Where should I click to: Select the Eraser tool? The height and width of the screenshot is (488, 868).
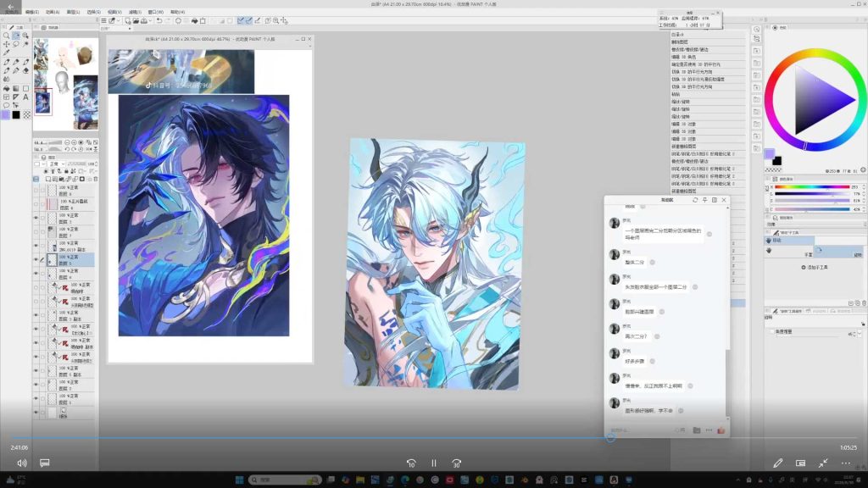(25, 71)
